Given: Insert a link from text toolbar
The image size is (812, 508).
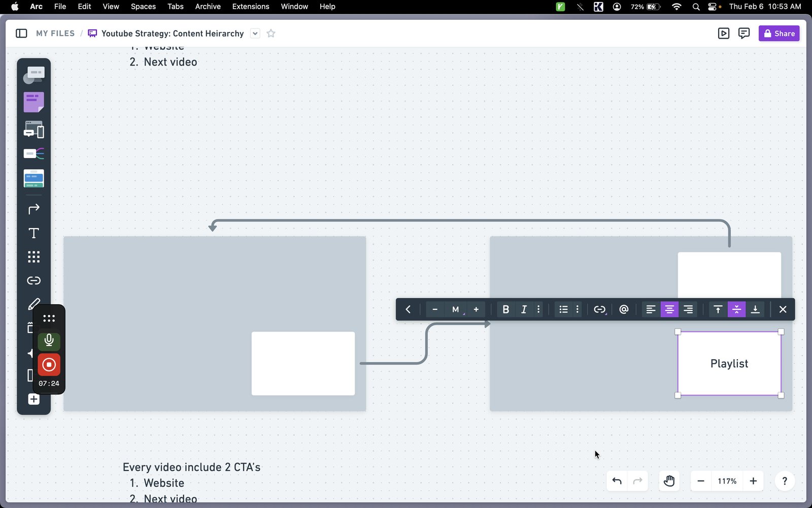Looking at the screenshot, I should (600, 309).
